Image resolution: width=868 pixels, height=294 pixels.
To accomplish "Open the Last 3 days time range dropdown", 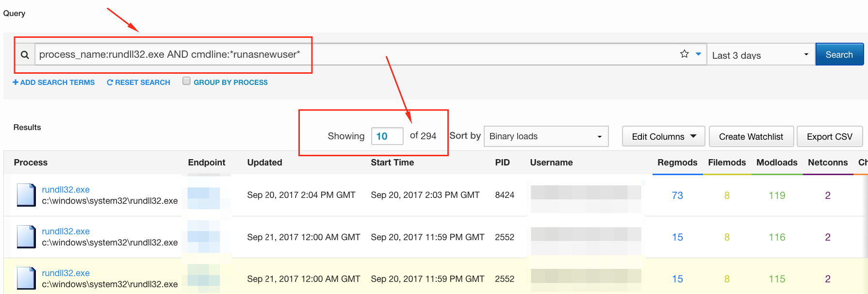I will coord(760,55).
